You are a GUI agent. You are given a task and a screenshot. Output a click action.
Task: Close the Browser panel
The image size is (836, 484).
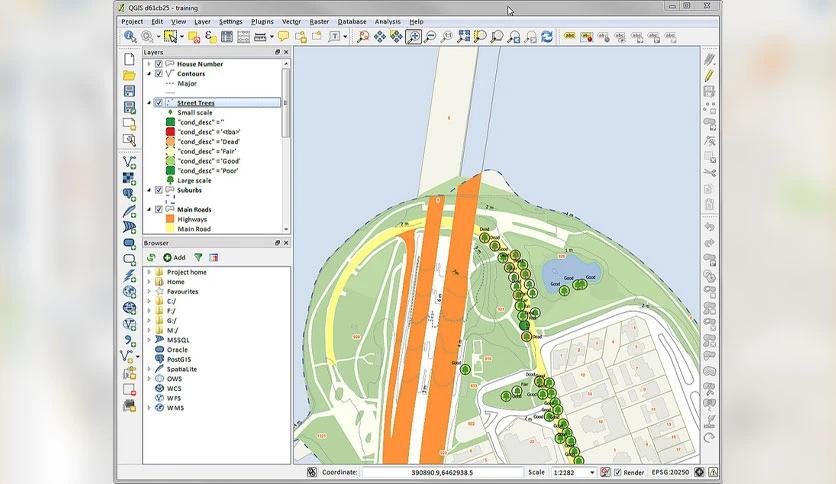tap(286, 243)
